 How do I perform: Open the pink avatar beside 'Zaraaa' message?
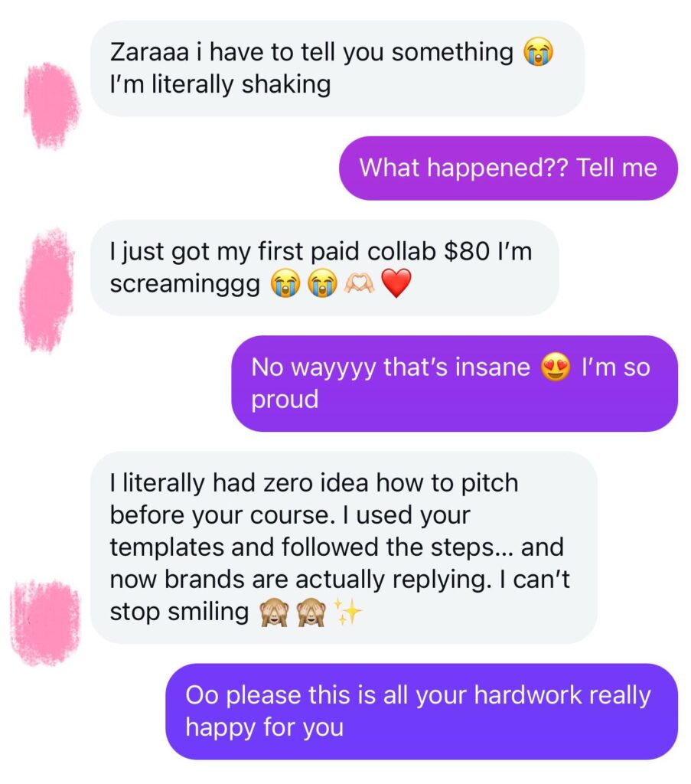(52, 106)
